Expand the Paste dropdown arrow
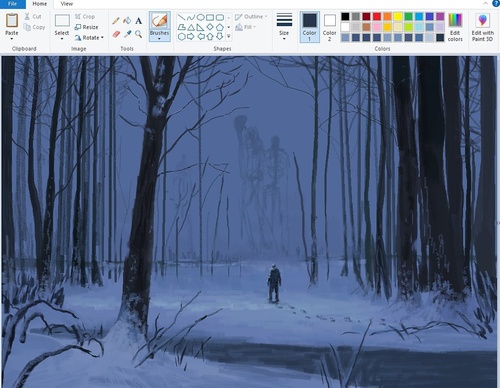The height and width of the screenshot is (388, 500). tap(12, 39)
